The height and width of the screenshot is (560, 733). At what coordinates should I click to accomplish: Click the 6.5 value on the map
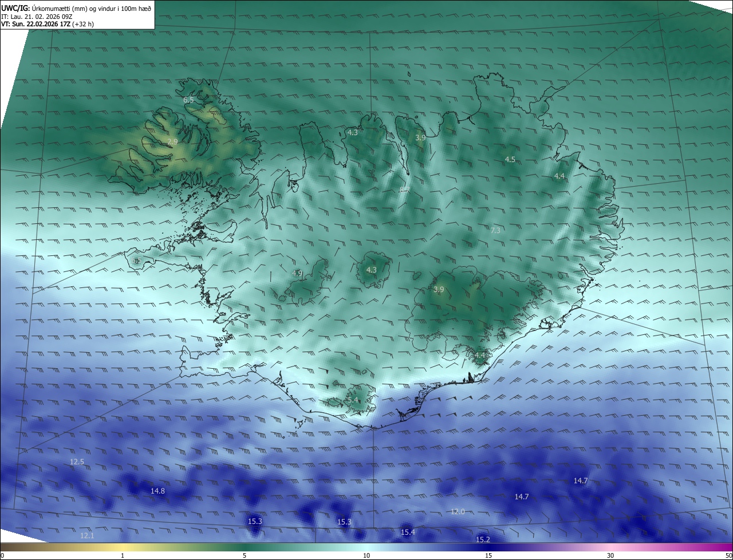pyautogui.click(x=188, y=100)
